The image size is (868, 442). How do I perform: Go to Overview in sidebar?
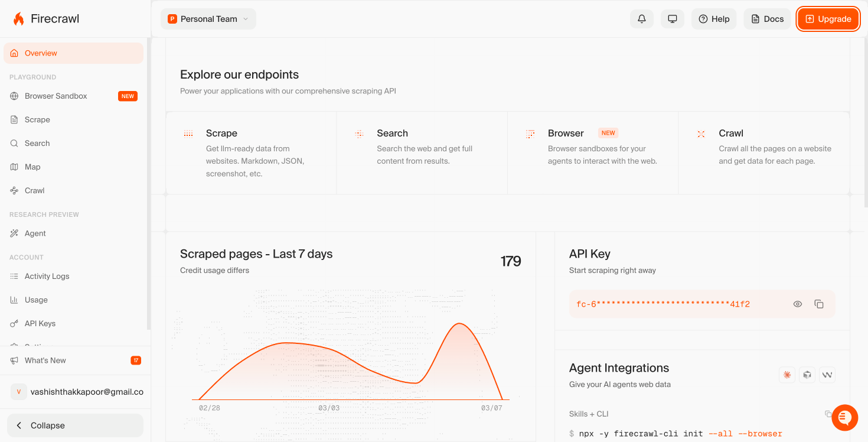(73, 53)
